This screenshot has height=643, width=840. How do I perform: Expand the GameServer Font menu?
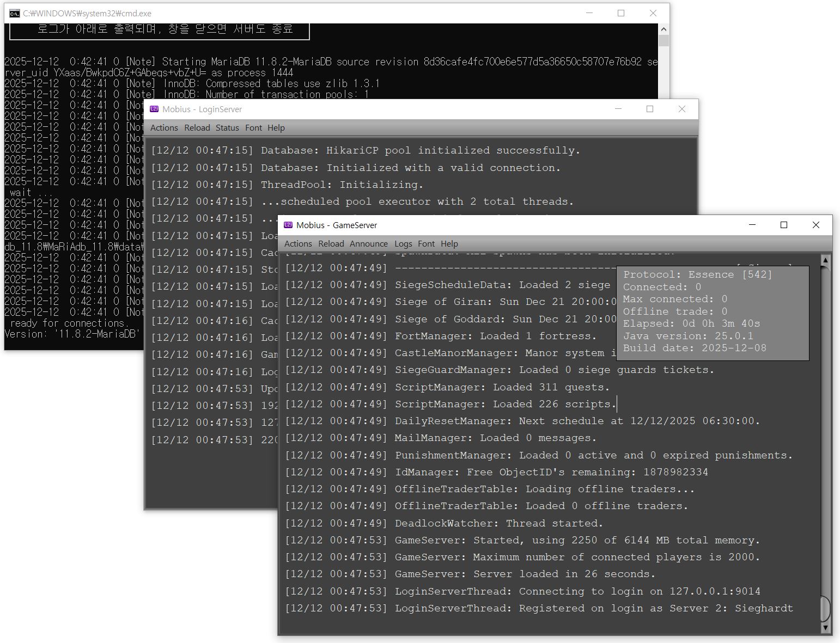[426, 244]
